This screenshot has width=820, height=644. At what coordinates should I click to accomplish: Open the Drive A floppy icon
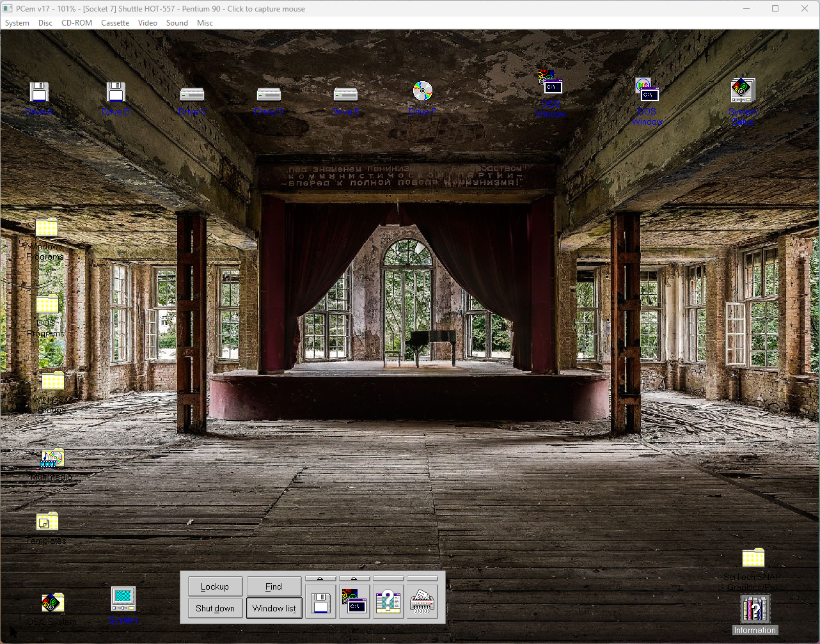39,93
